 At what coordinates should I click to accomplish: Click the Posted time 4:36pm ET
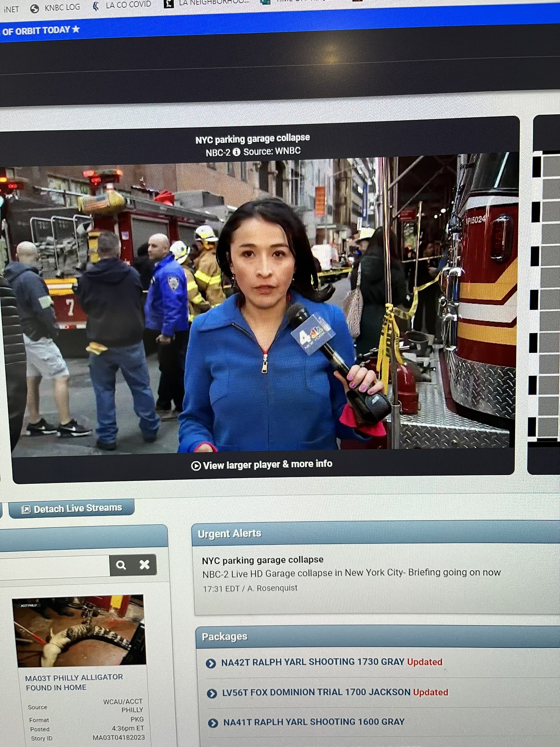click(x=128, y=728)
